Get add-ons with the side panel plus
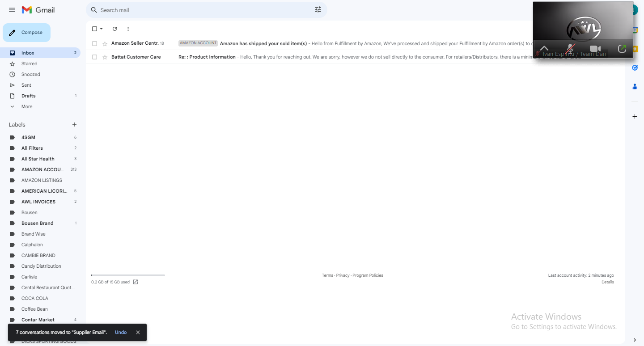The height and width of the screenshot is (346, 644). (635, 117)
